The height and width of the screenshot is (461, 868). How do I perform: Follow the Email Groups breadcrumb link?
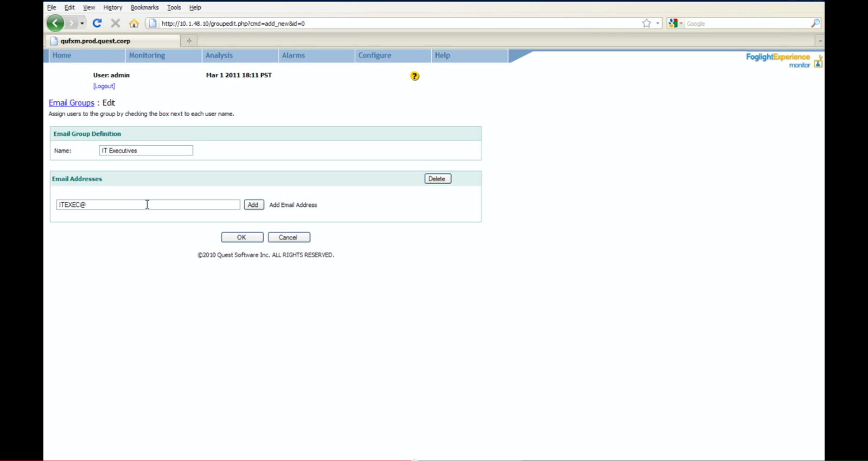coord(71,103)
